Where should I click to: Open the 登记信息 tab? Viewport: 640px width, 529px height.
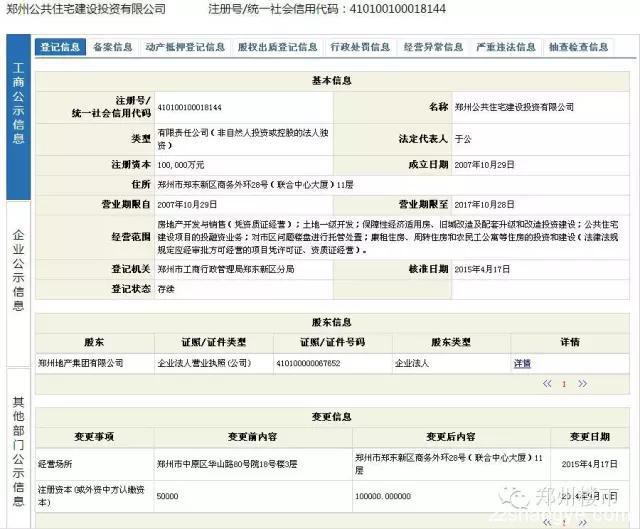[x=60, y=47]
